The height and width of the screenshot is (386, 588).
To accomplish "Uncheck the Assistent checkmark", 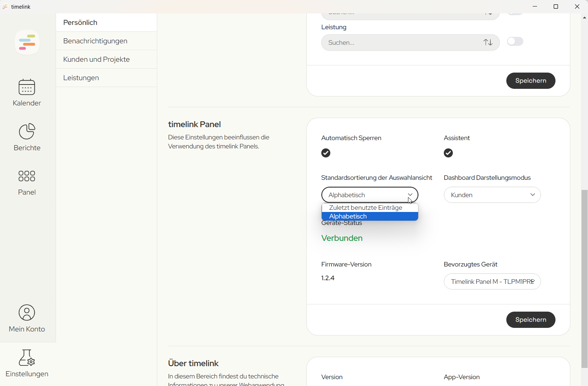I will 448,153.
